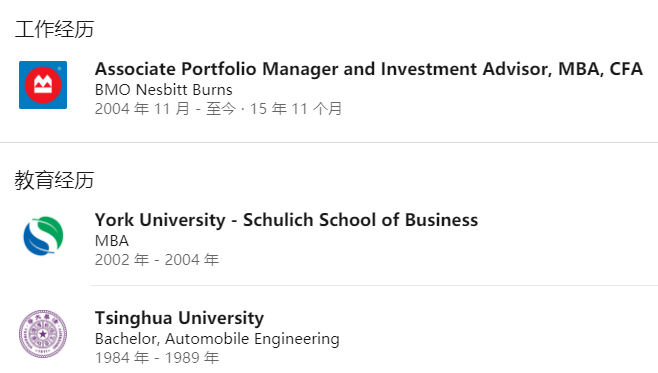
Task: Click the 15 年 11 个月 duration text
Action: point(296,109)
